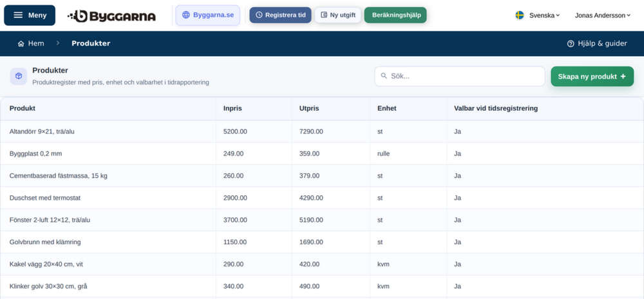Open the Jonas Andersson user menu
The image size is (644, 299).
pyautogui.click(x=603, y=15)
